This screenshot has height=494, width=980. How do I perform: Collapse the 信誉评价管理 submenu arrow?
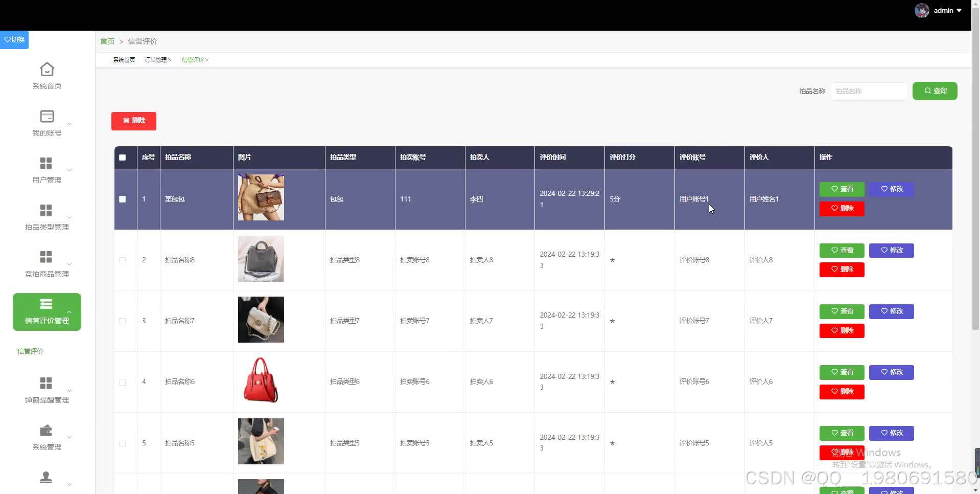69,311
